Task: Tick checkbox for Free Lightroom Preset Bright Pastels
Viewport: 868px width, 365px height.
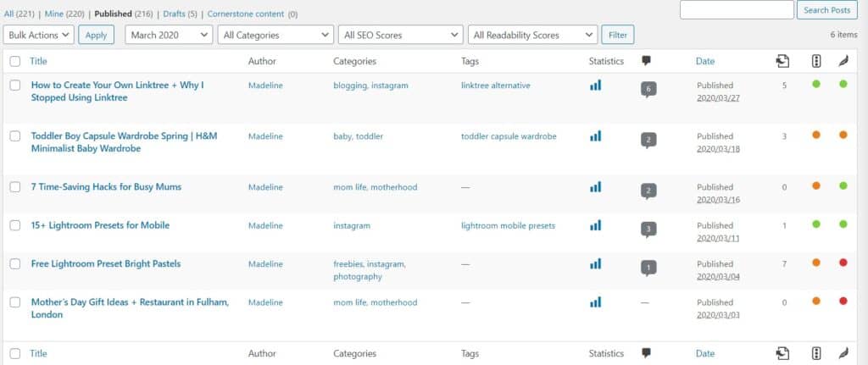Action: coord(15,263)
